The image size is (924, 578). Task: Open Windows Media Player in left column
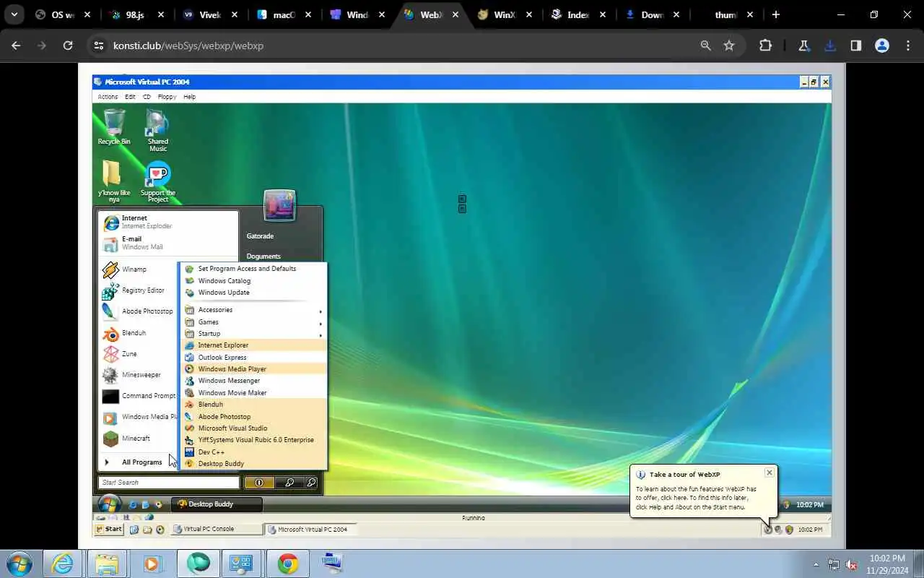click(x=139, y=417)
